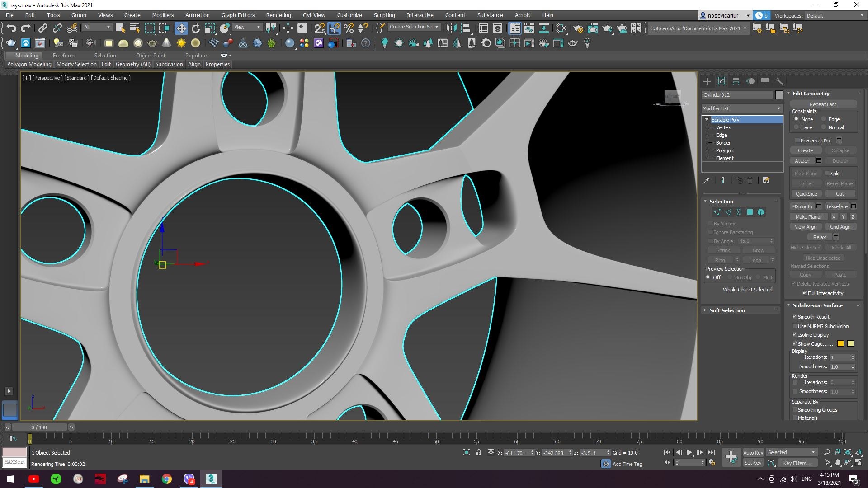Image resolution: width=868 pixels, height=488 pixels.
Task: Open the Hierarchy command panel tab
Action: [x=736, y=81]
